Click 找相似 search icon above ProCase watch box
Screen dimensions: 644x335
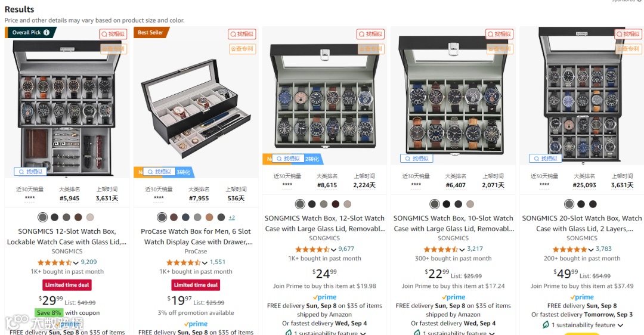pyautogui.click(x=242, y=34)
